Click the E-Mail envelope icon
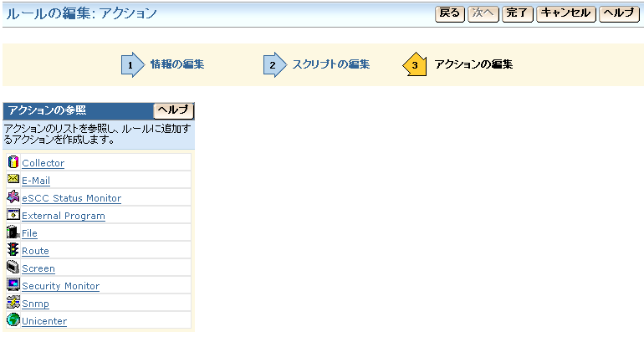 [x=13, y=179]
